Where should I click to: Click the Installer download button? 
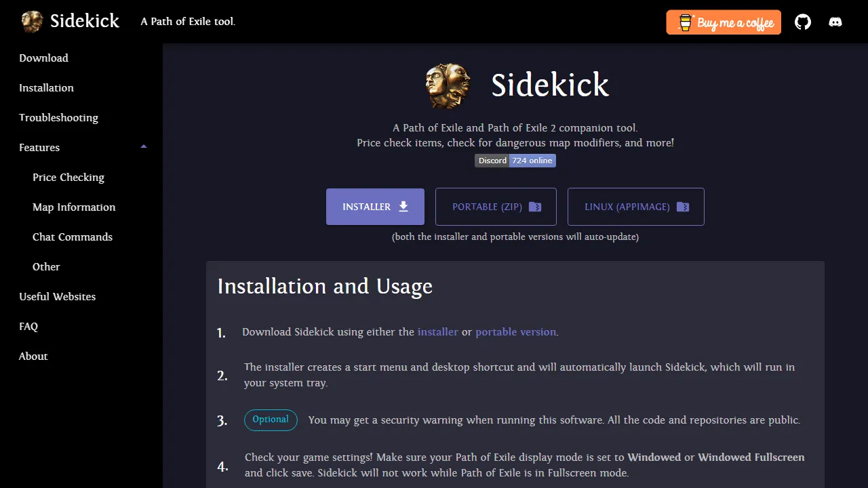pyautogui.click(x=375, y=206)
